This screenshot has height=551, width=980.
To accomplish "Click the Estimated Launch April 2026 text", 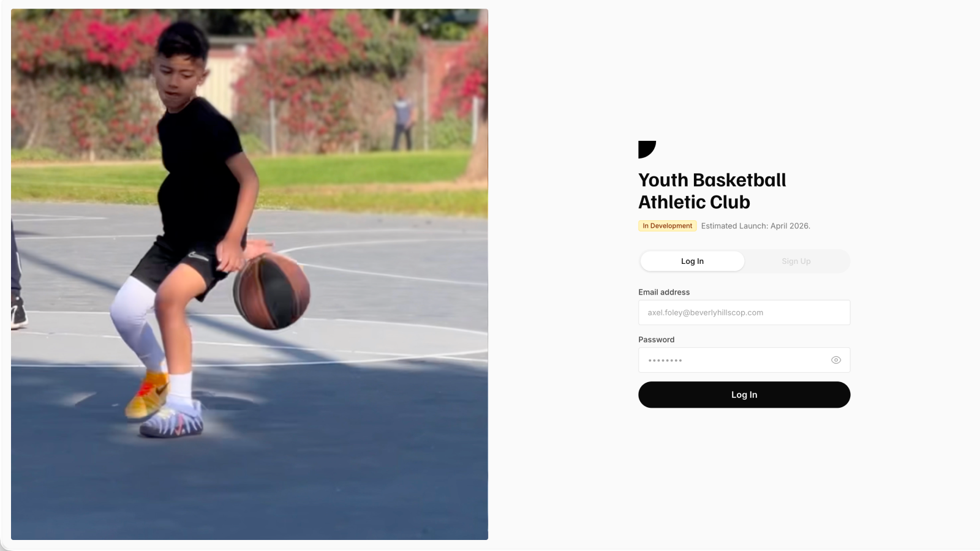I will point(755,226).
